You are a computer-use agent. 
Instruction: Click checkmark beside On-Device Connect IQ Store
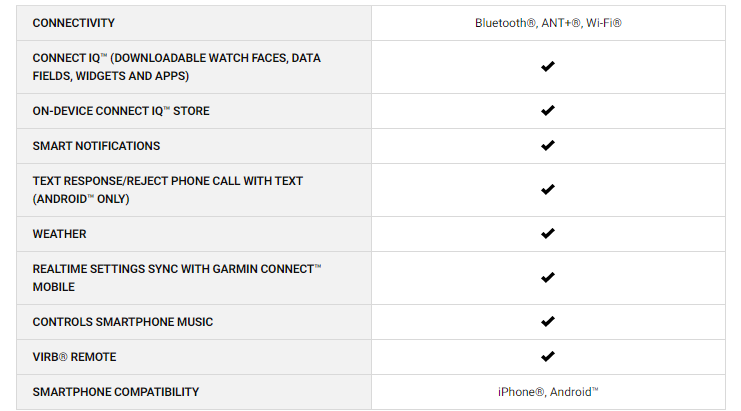click(547, 111)
